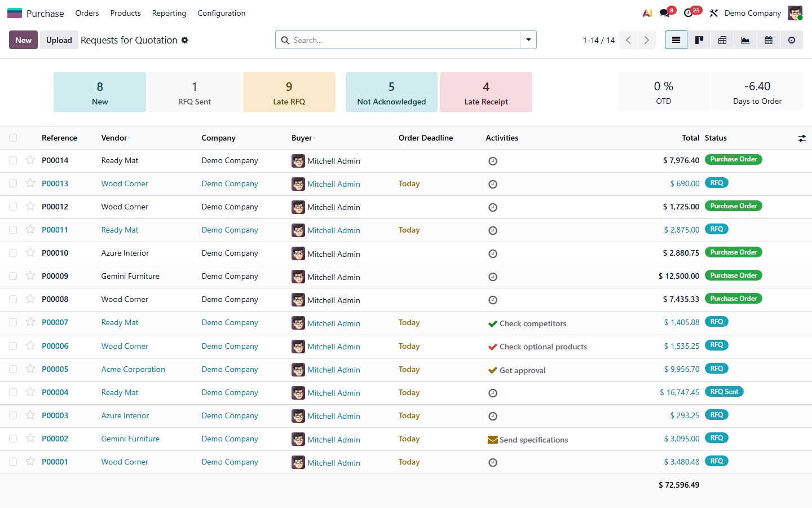Switch to graph view
Viewport: 812px width, 508px height.
pyautogui.click(x=745, y=40)
